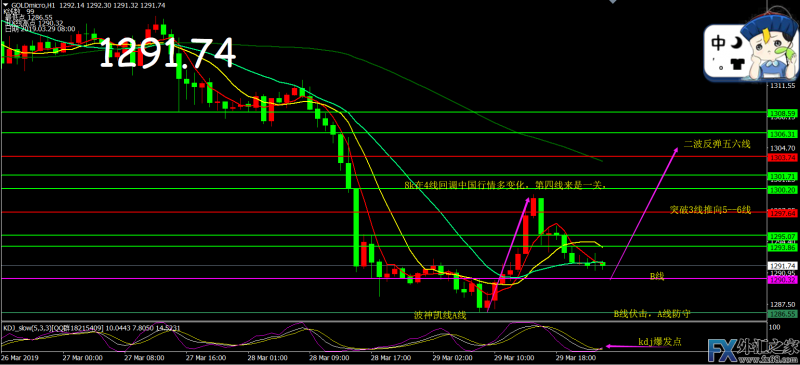The image size is (800, 365).
Task: Click the red 1297.64 price label
Action: click(x=782, y=213)
